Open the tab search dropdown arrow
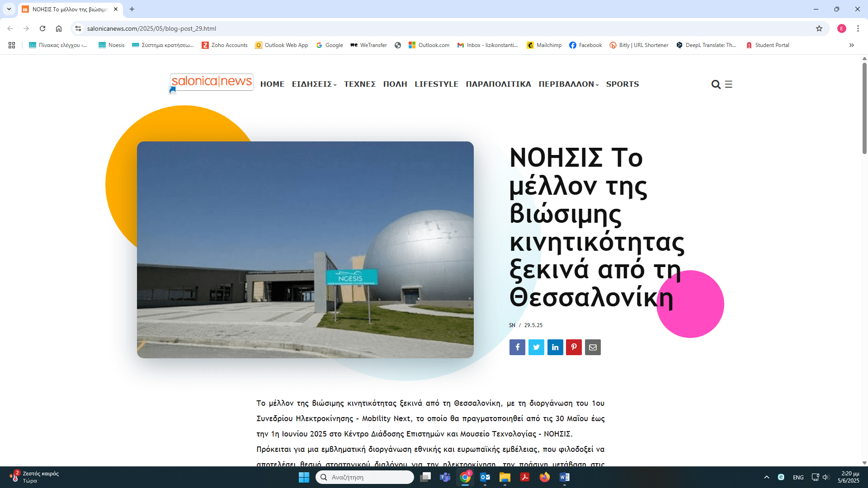 9,9
